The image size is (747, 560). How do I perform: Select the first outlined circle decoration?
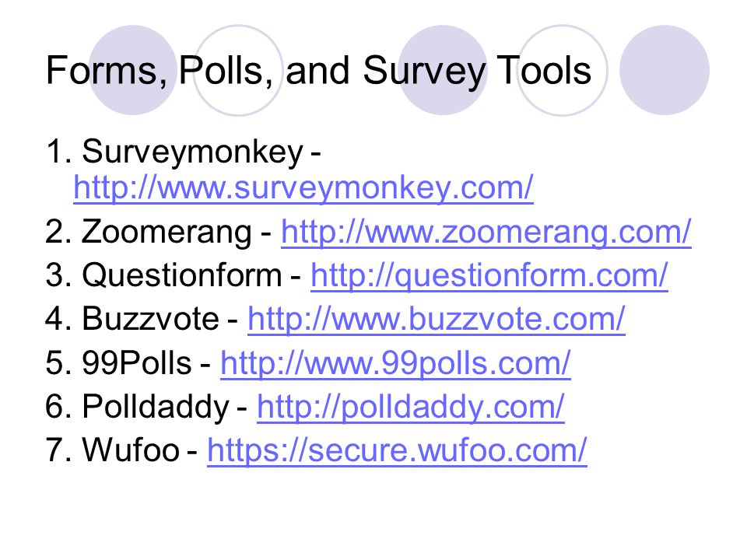(x=238, y=70)
